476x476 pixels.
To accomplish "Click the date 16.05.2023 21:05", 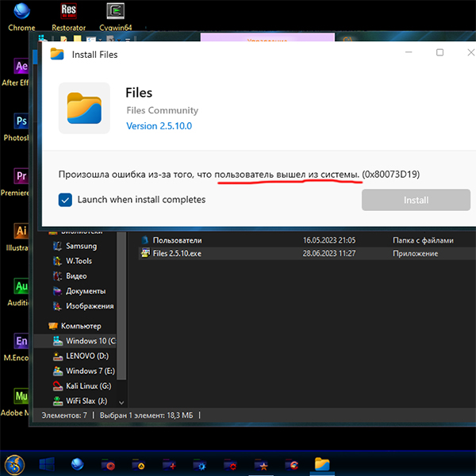I will coord(329,240).
